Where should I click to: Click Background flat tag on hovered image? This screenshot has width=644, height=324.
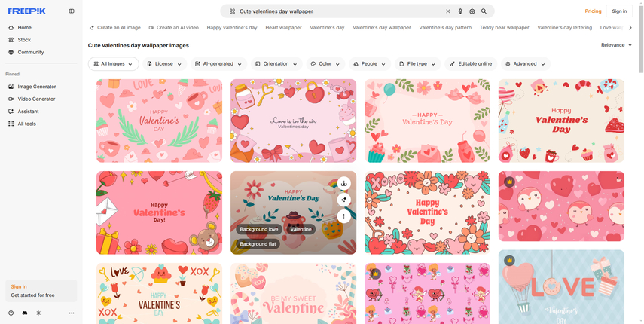click(x=258, y=244)
